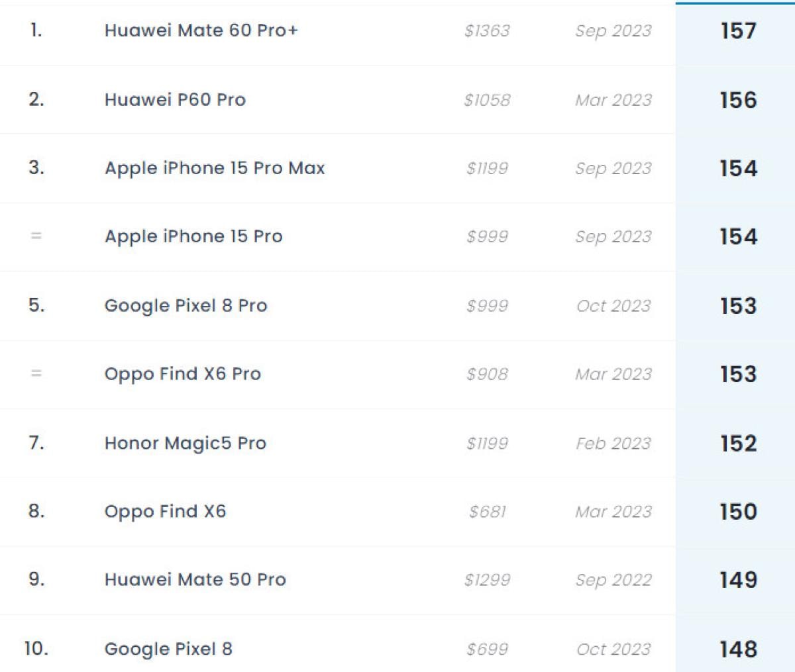Click the Google Pixel 8 Pro link
Image resolution: width=795 pixels, height=672 pixels.
[x=185, y=305]
